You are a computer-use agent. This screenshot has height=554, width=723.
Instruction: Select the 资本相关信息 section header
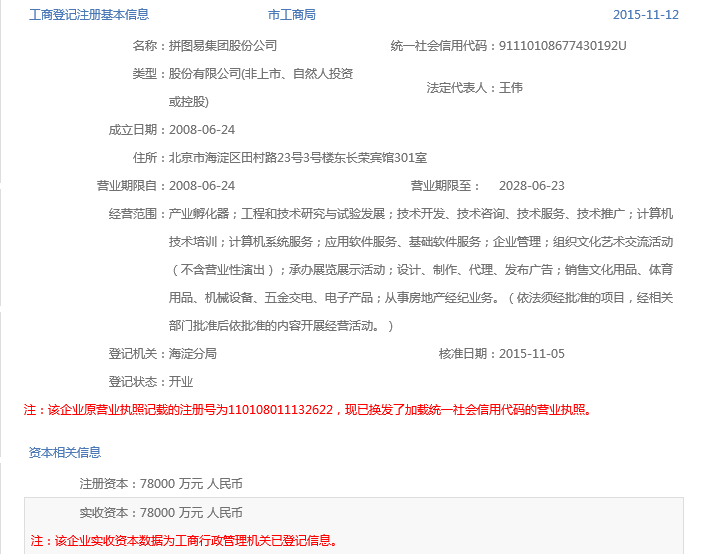click(x=65, y=452)
